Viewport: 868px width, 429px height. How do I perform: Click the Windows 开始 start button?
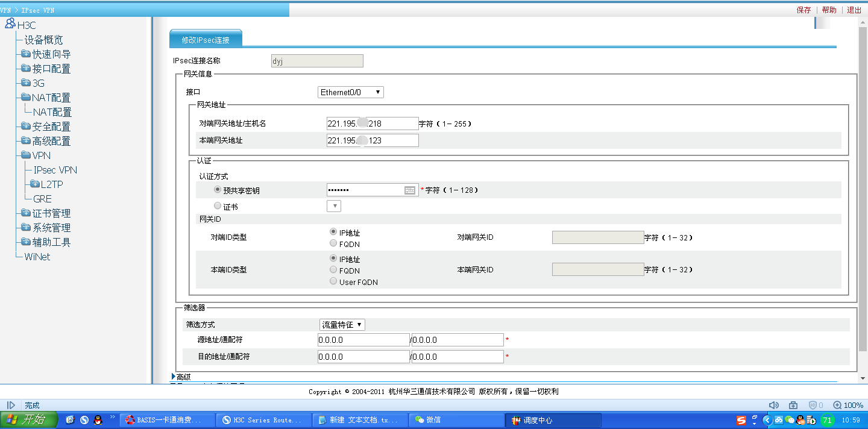[29, 420]
